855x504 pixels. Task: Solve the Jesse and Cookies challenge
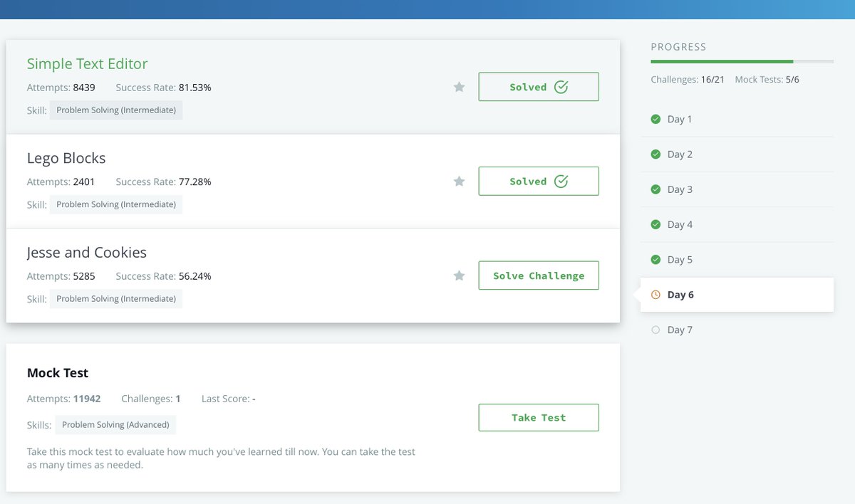click(x=539, y=275)
